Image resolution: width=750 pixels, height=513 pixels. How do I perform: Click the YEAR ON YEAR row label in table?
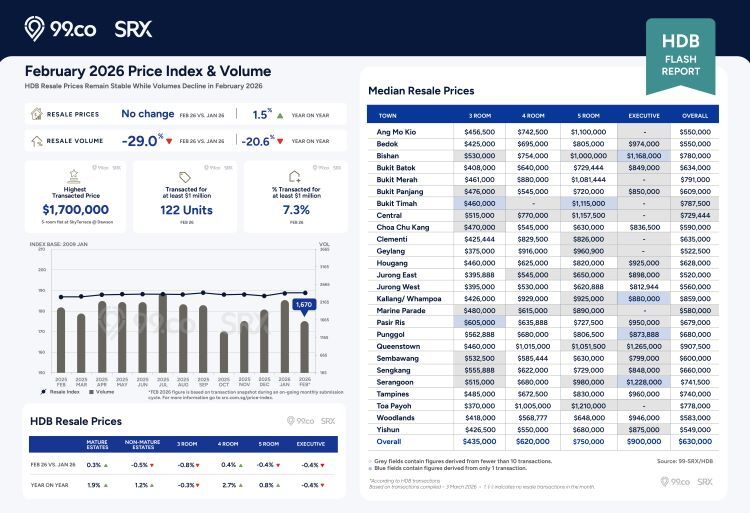point(49,485)
